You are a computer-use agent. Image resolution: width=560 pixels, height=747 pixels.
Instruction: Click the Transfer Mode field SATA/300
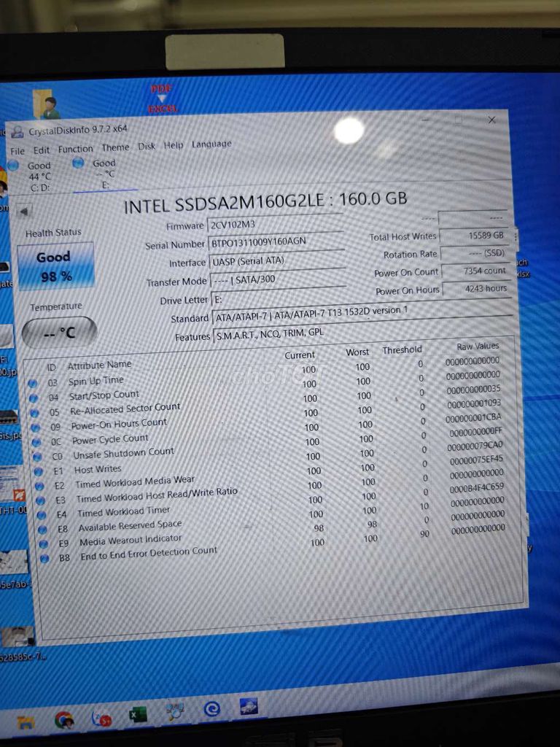coord(278,279)
